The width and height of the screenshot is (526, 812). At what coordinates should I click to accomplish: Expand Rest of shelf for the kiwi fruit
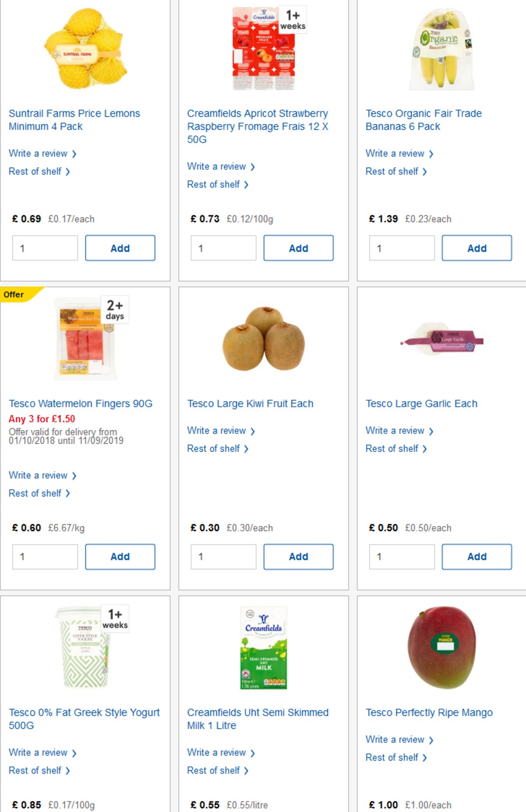tap(214, 448)
